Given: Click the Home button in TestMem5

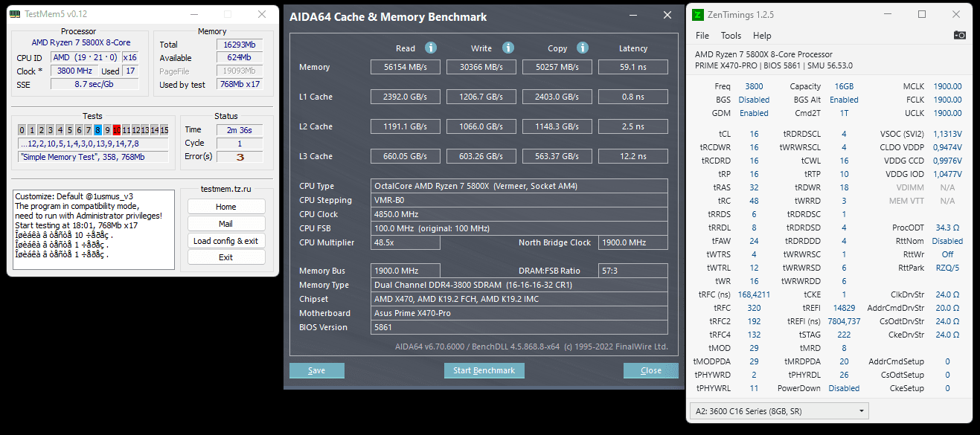Looking at the screenshot, I should 226,207.
